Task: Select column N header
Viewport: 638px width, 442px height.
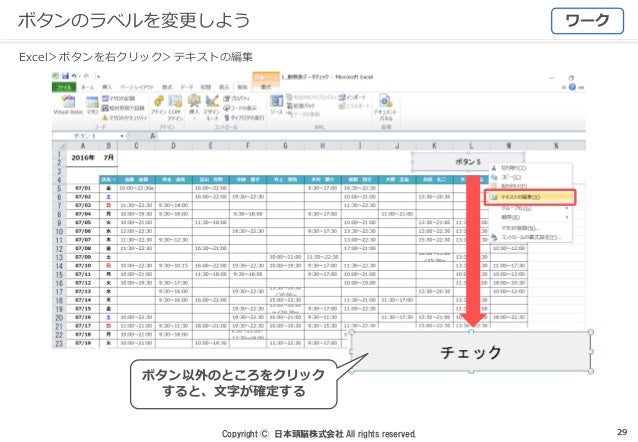Action: [556, 145]
